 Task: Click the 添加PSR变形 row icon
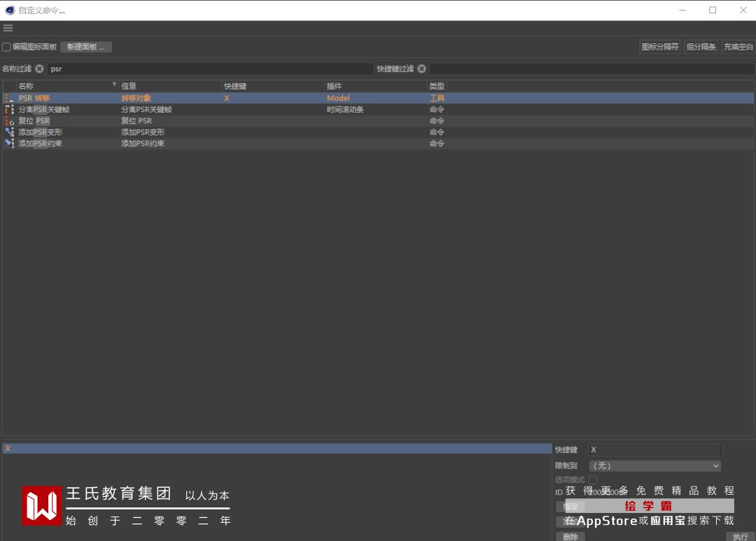[9, 132]
